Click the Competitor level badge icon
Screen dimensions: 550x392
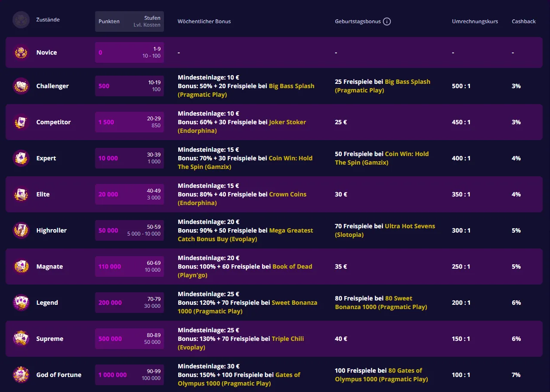(21, 122)
